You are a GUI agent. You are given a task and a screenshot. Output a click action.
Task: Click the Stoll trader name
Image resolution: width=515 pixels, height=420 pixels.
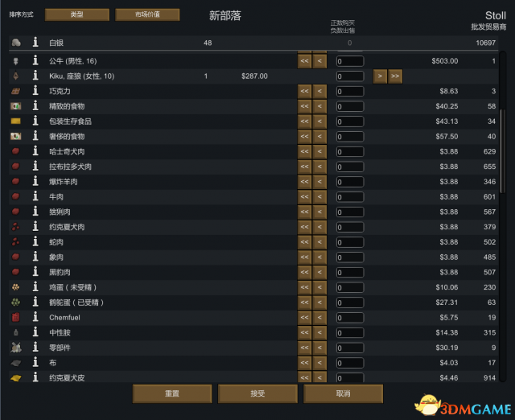[x=496, y=15]
